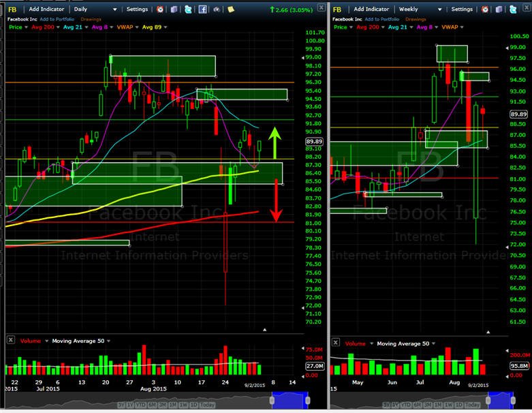
Task: Expand Volume options in Daily chart
Action: [46, 341]
